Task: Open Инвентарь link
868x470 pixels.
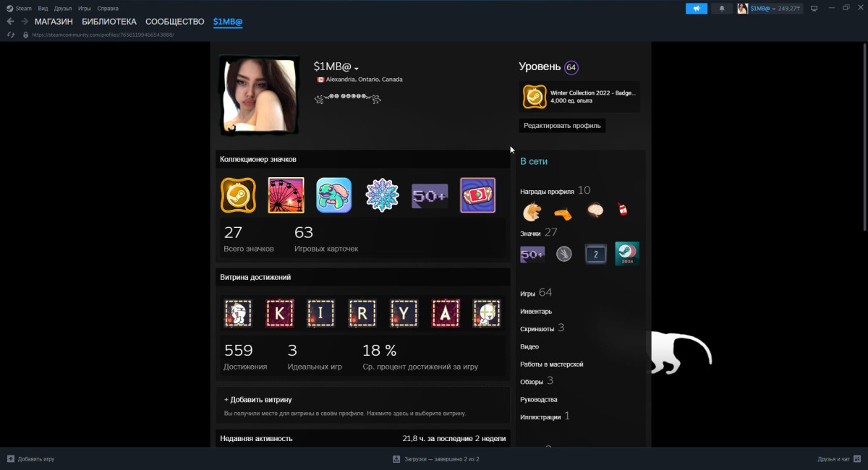Action: (536, 312)
